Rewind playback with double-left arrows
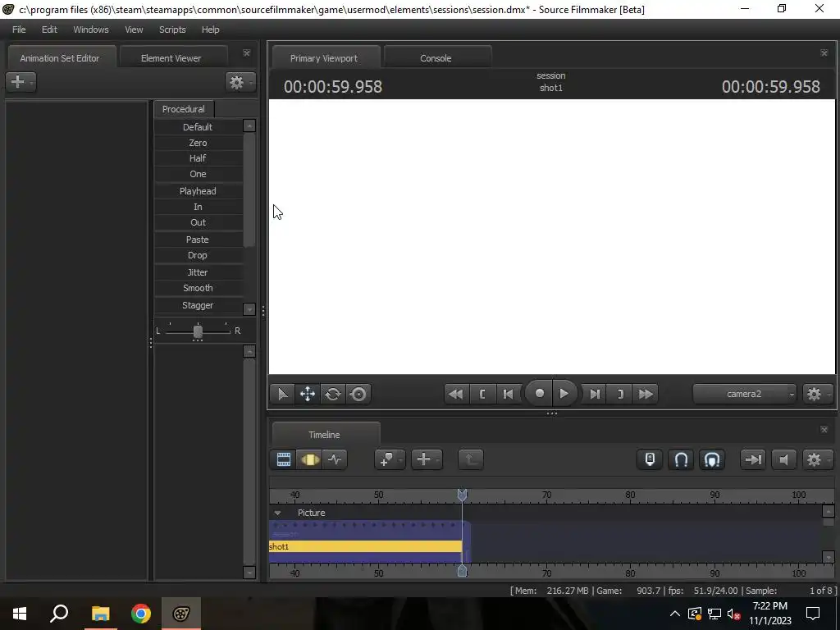Screen dimensions: 840x630 pos(456,395)
